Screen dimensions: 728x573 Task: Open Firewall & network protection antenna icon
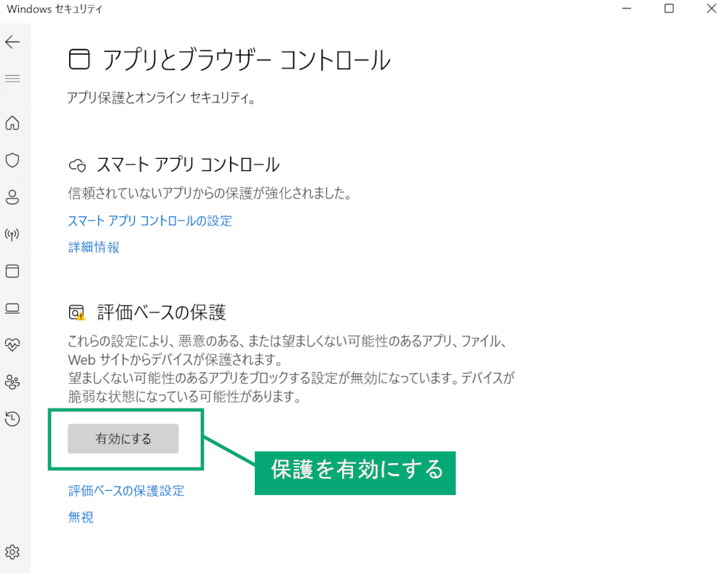pos(12,234)
